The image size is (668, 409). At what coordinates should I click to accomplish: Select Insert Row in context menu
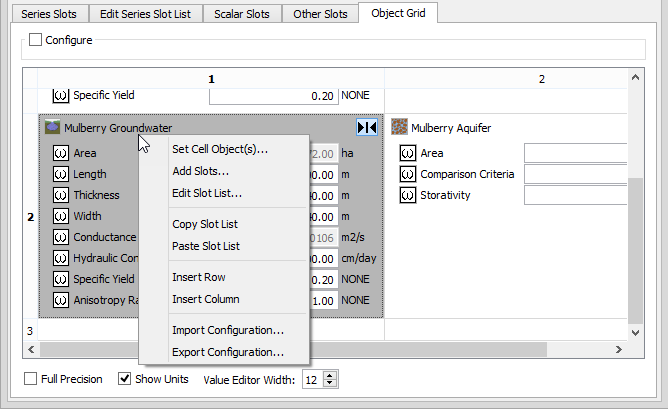coord(198,277)
